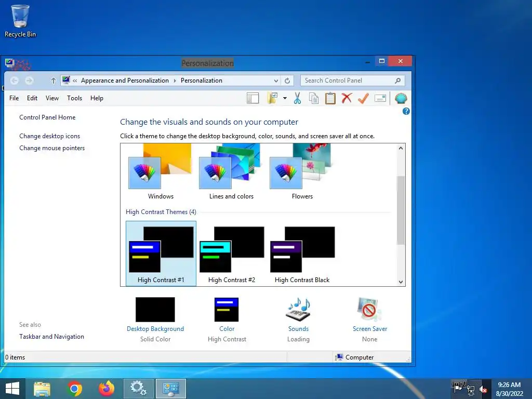Click the theme list scroll up arrow

click(x=401, y=148)
